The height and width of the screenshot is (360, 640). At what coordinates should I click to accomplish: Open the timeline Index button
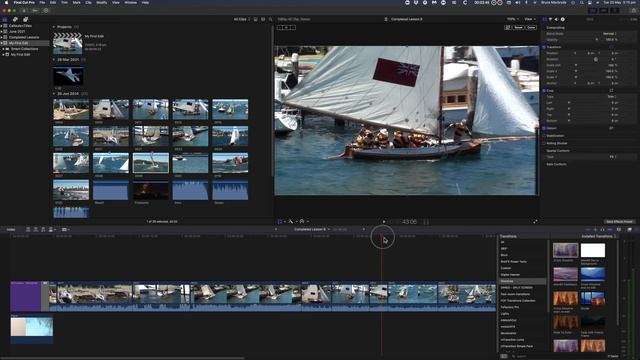coord(11,229)
